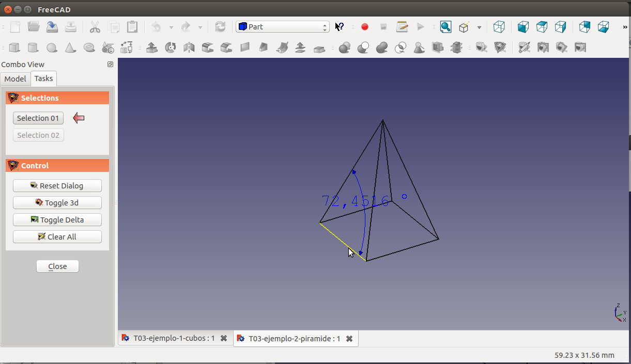This screenshot has height=364, width=631.
Task: Create a Box primitive from the toolbar
Action: [x=14, y=48]
